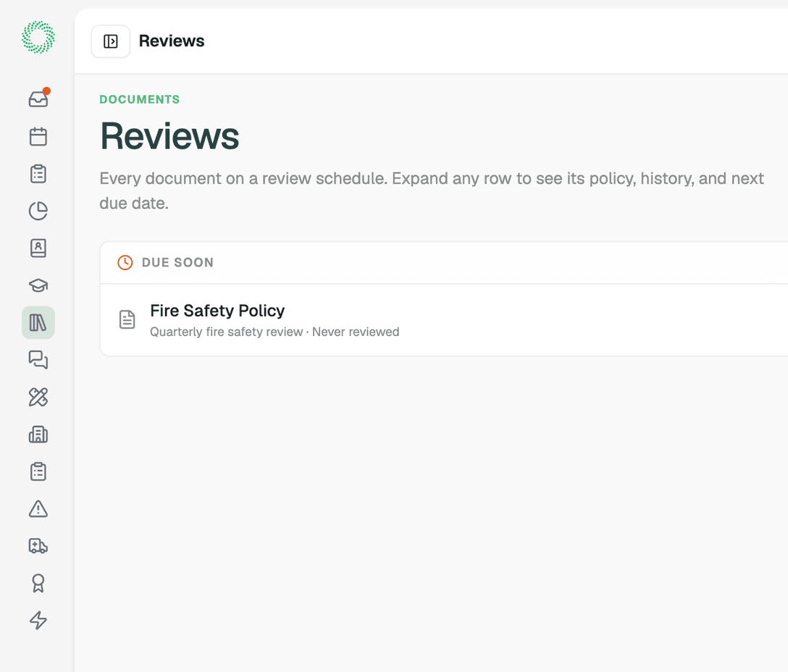The height and width of the screenshot is (672, 788).
Task: Open the pie chart reports icon
Action: pos(38,211)
